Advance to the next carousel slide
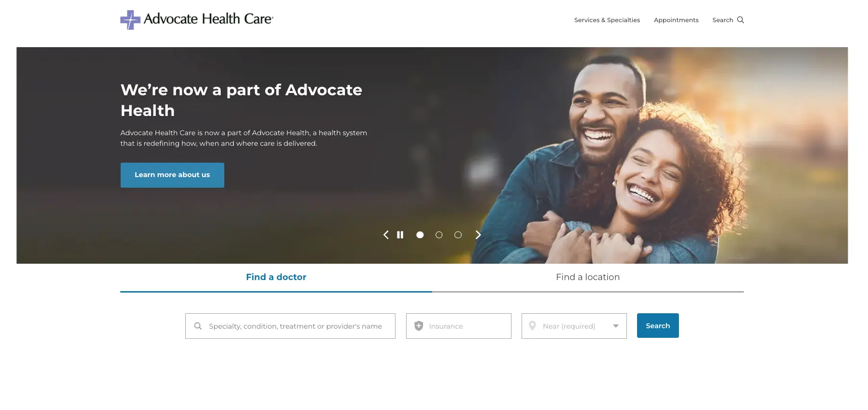The height and width of the screenshot is (410, 868). 478,235
